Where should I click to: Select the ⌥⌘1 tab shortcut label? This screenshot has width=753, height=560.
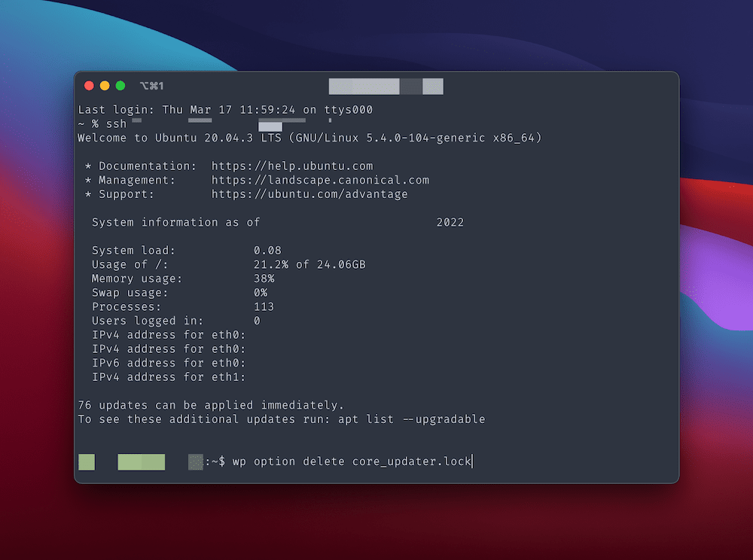click(x=152, y=86)
